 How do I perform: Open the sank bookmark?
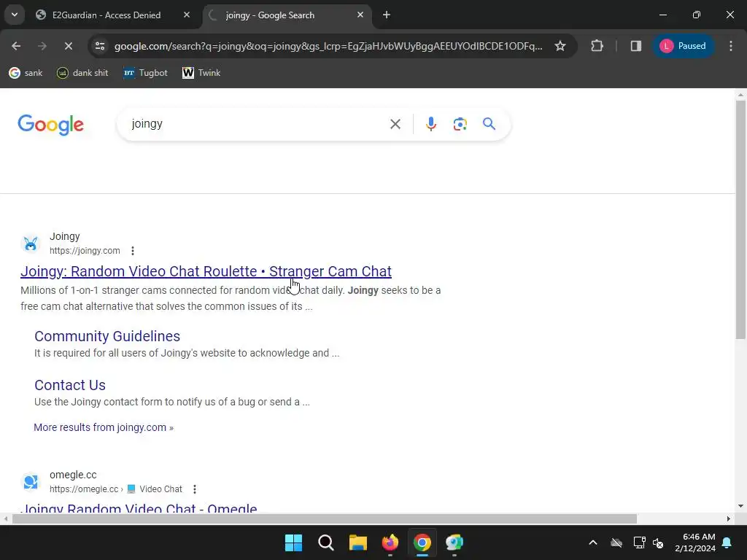click(26, 73)
